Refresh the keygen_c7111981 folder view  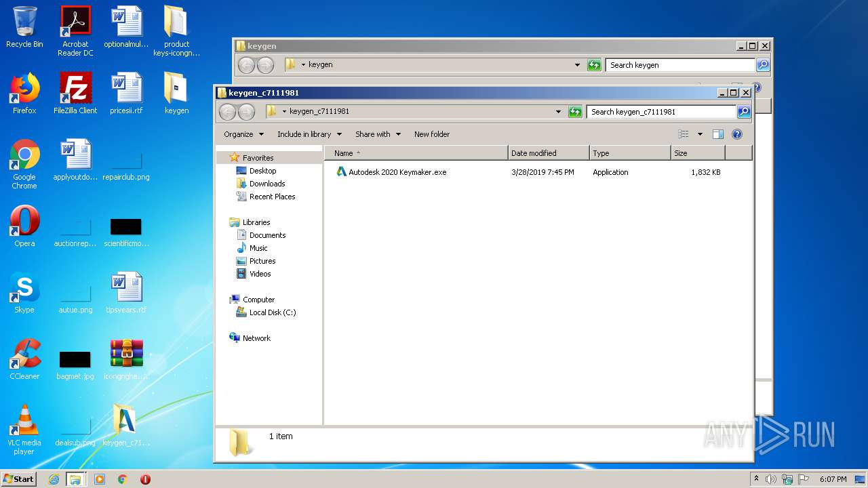click(x=575, y=112)
